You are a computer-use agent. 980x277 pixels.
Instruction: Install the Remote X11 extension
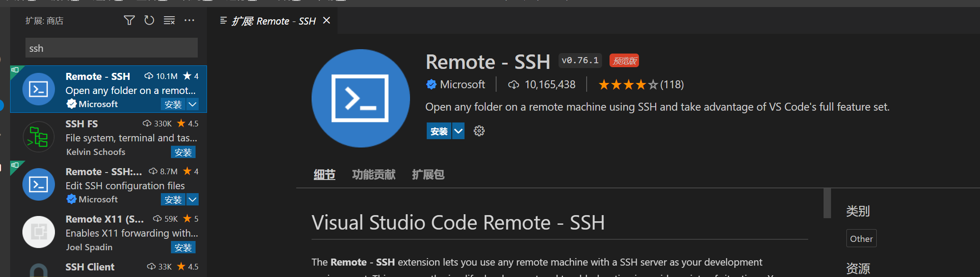(x=183, y=248)
